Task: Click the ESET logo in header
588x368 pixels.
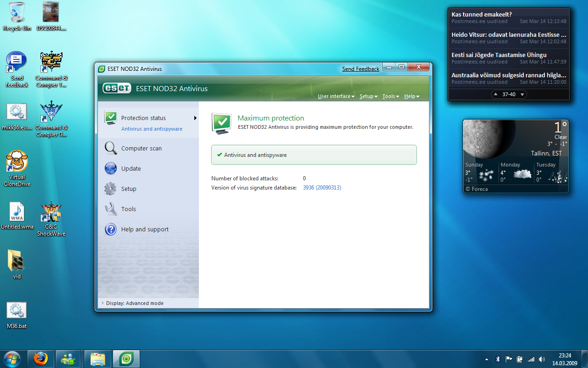Action: (117, 88)
